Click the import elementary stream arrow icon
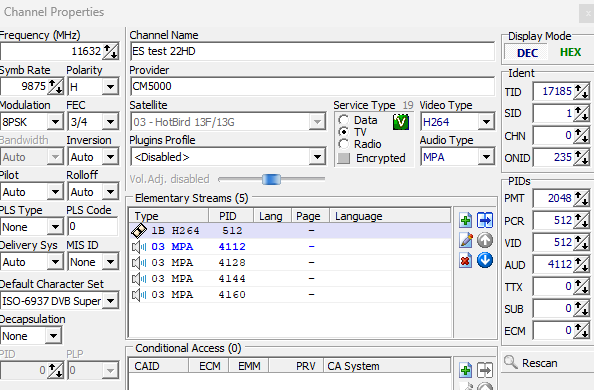This screenshot has width=594, height=390. coord(485,220)
